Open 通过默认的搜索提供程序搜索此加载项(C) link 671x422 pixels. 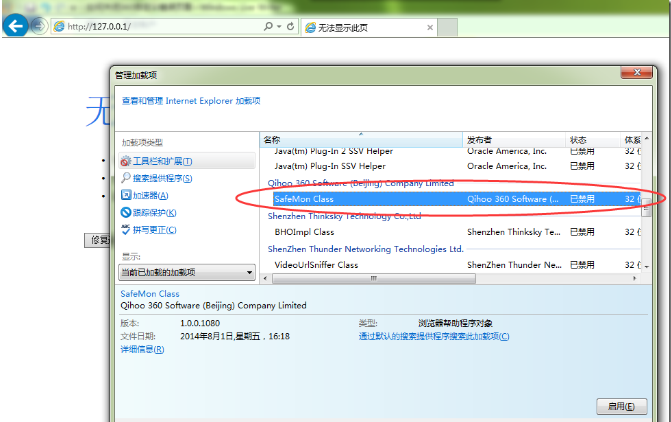tap(434, 336)
